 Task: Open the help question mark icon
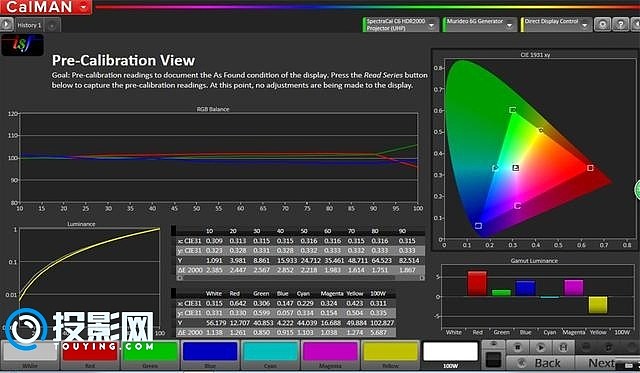(620, 24)
